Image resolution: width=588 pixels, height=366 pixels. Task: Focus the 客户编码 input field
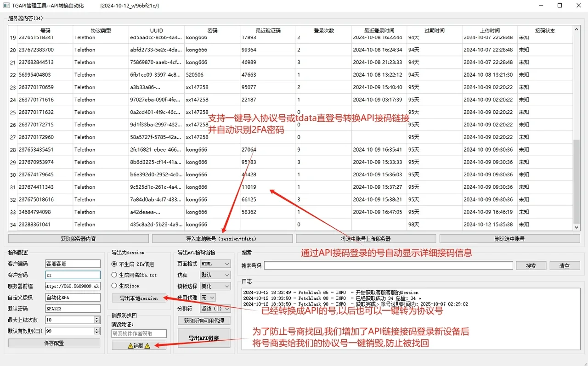click(x=73, y=264)
